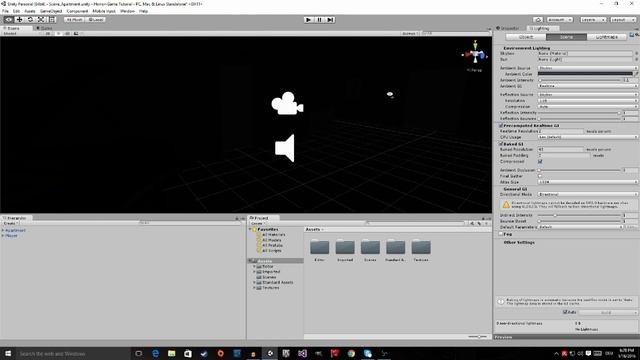
Task: Open Editor folder thumbnail in Assets
Action: (x=320, y=247)
